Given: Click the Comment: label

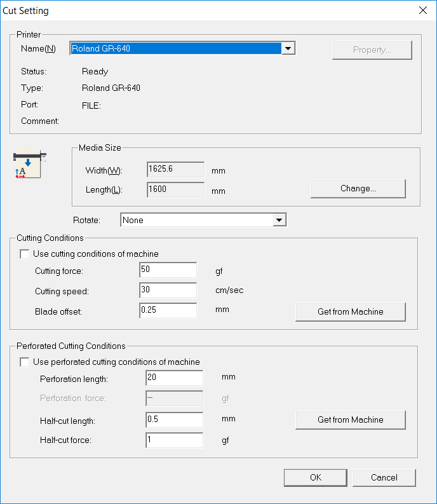Looking at the screenshot, I should (x=40, y=121).
